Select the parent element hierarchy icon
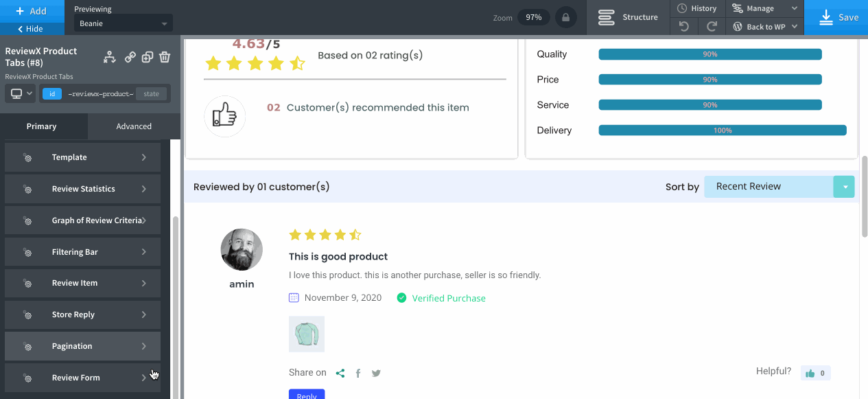The height and width of the screenshot is (399, 868). point(109,57)
